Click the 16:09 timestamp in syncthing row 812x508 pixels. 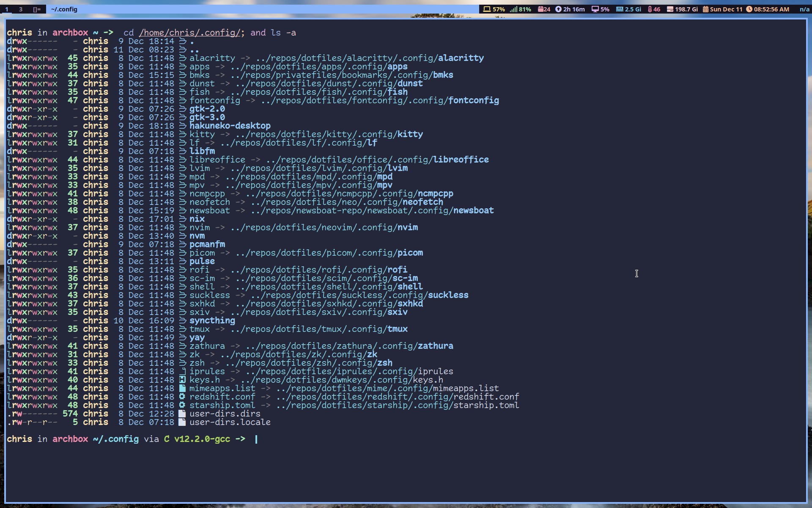coord(162,320)
